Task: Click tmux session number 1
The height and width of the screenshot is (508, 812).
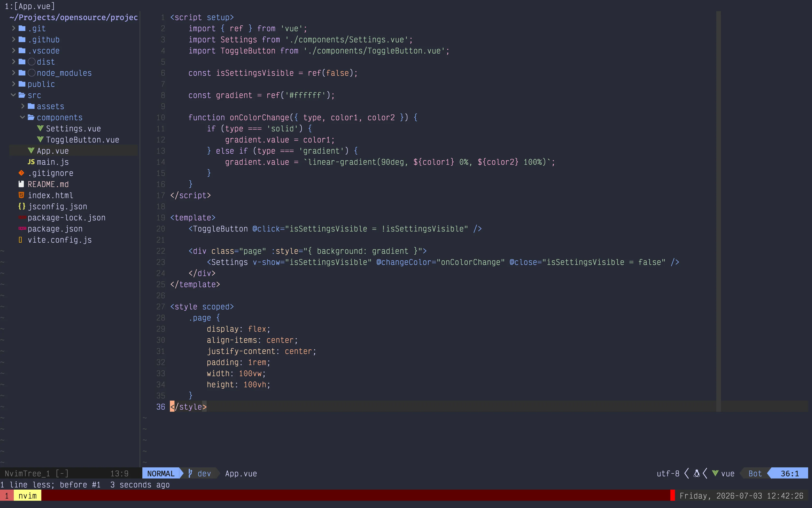Action: tap(7, 496)
